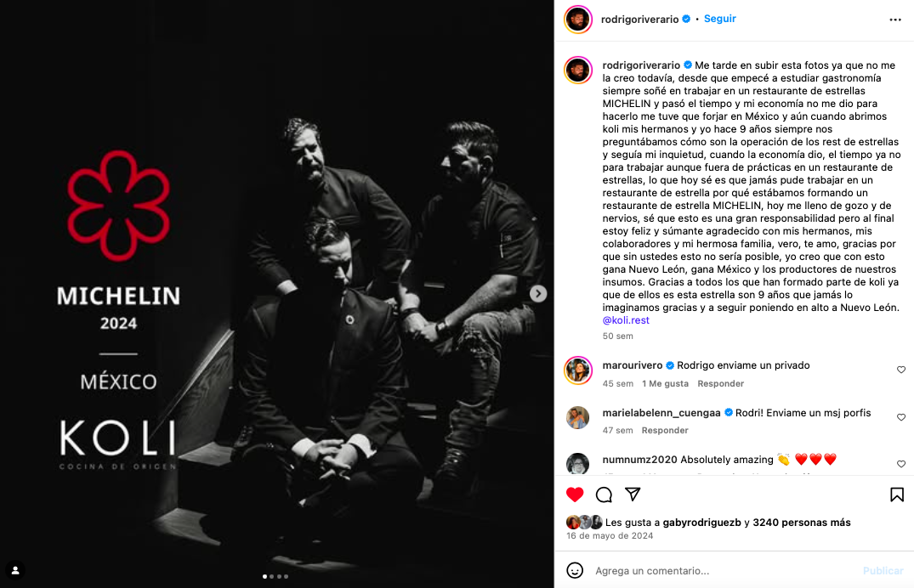Screen dimensions: 914x588
Task: Share post using paper plane icon
Action: point(633,495)
